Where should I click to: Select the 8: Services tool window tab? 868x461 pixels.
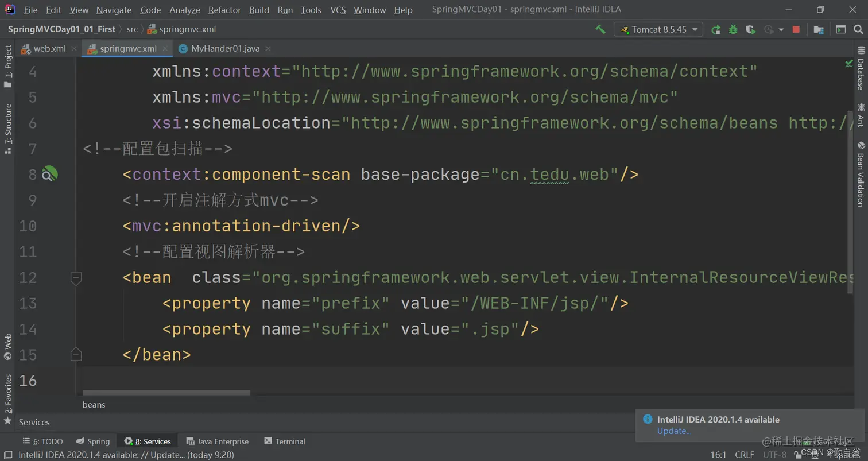(x=148, y=441)
